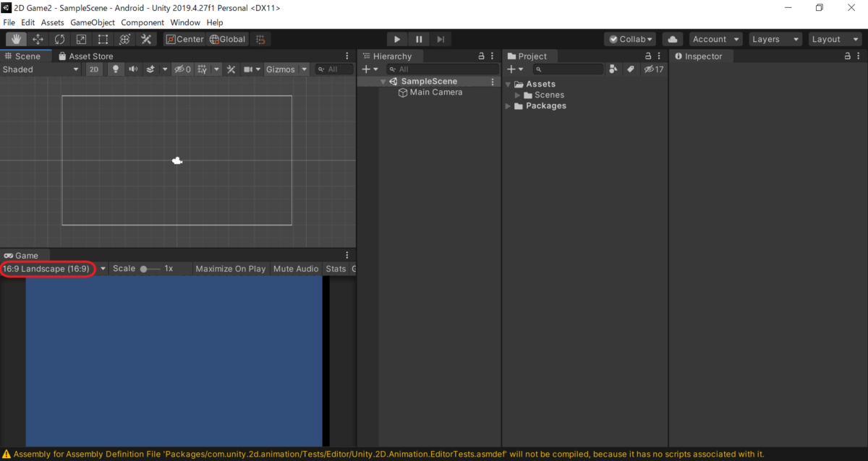
Task: Open the Game panel options menu
Action: click(347, 255)
